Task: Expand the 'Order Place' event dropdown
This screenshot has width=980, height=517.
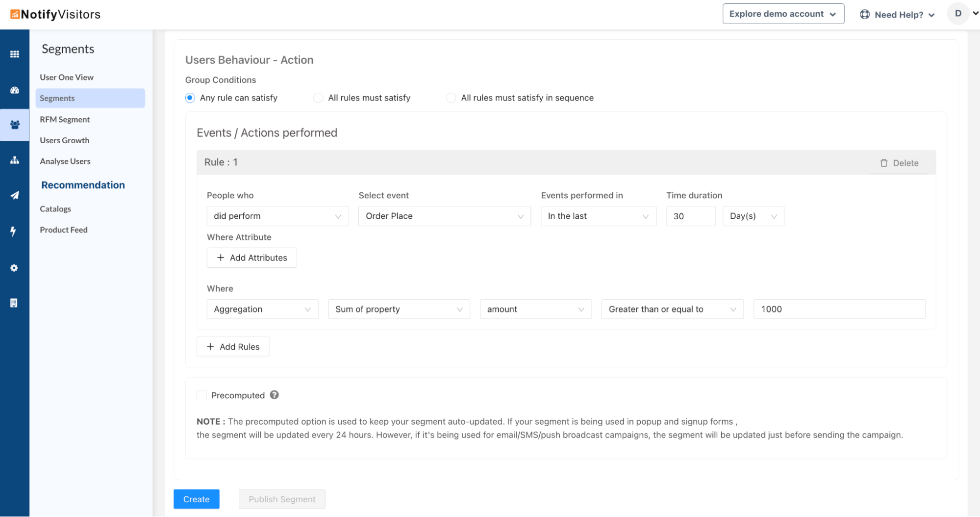Action: [x=444, y=216]
